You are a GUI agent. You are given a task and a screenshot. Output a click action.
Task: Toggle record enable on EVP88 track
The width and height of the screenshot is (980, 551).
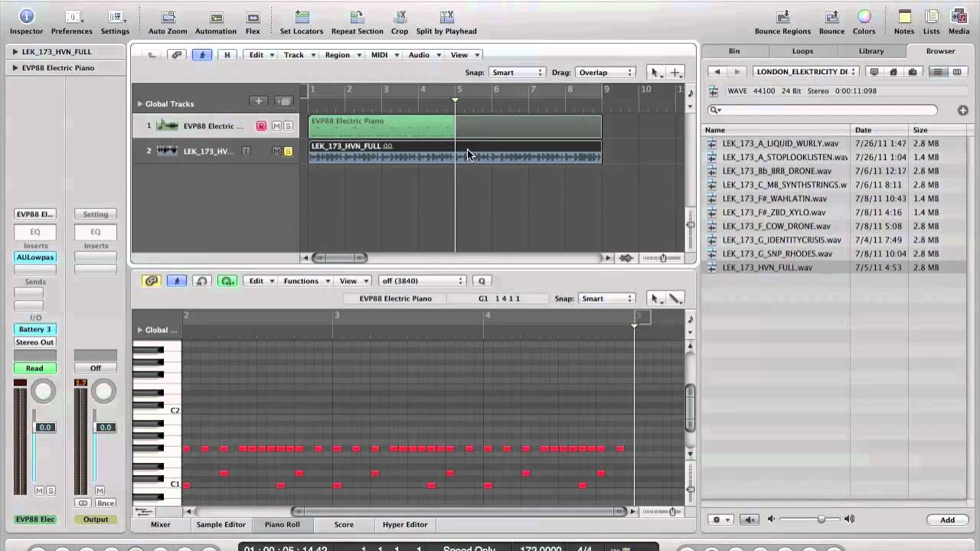pyautogui.click(x=261, y=126)
